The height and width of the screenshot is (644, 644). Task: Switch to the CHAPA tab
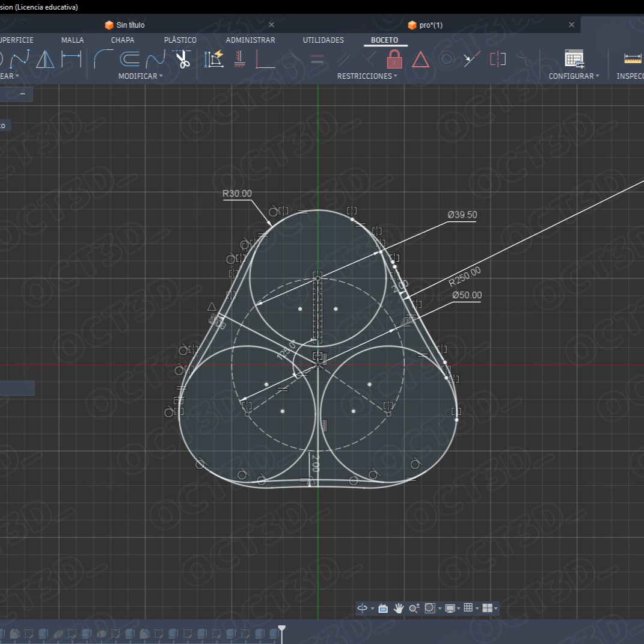(x=123, y=40)
